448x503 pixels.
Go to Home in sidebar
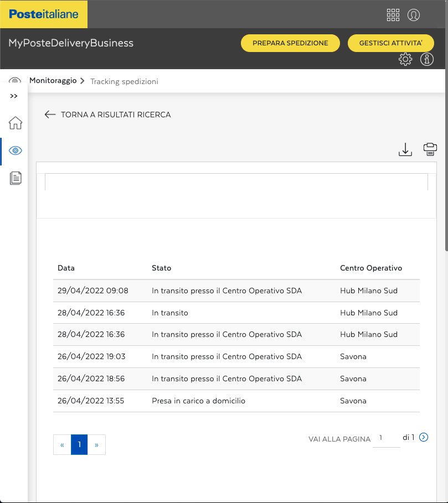coord(16,123)
